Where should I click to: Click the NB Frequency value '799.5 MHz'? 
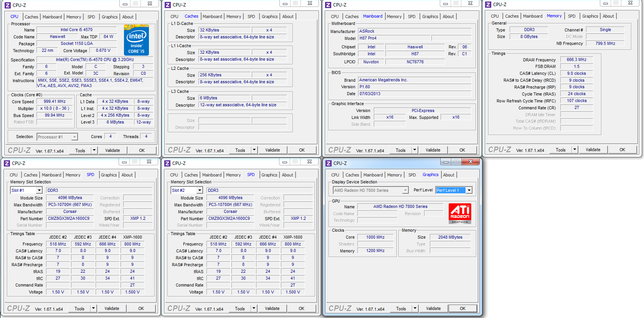[605, 43]
